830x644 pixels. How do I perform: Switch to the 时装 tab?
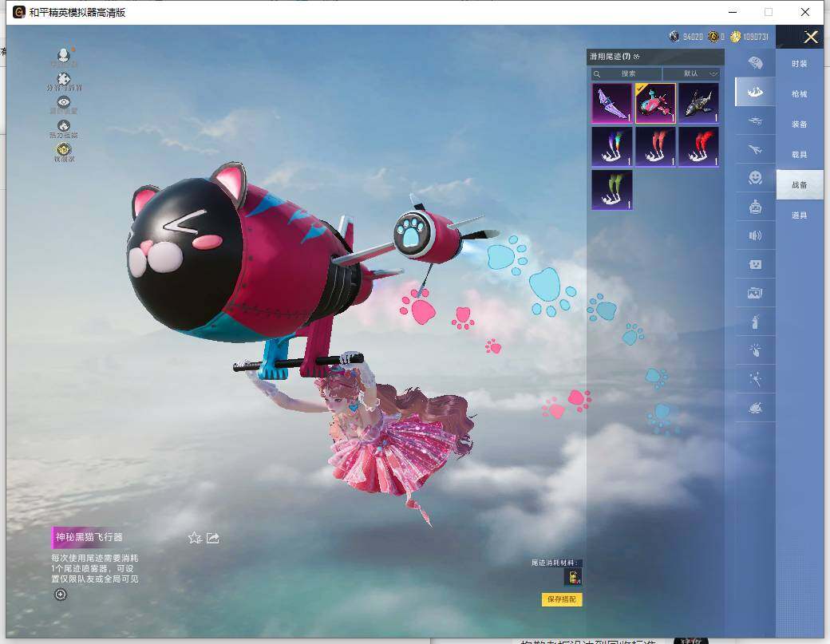(x=800, y=64)
